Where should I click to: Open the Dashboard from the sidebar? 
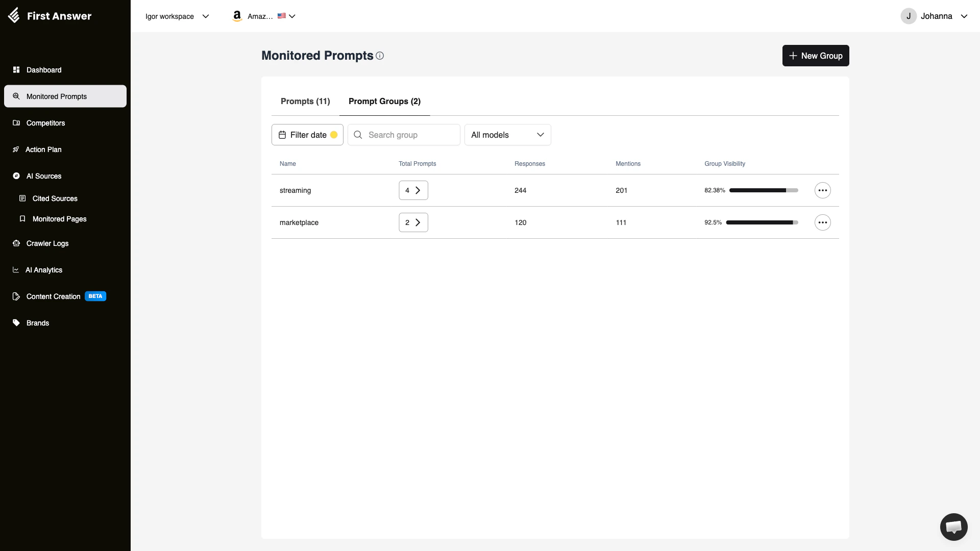pos(43,70)
